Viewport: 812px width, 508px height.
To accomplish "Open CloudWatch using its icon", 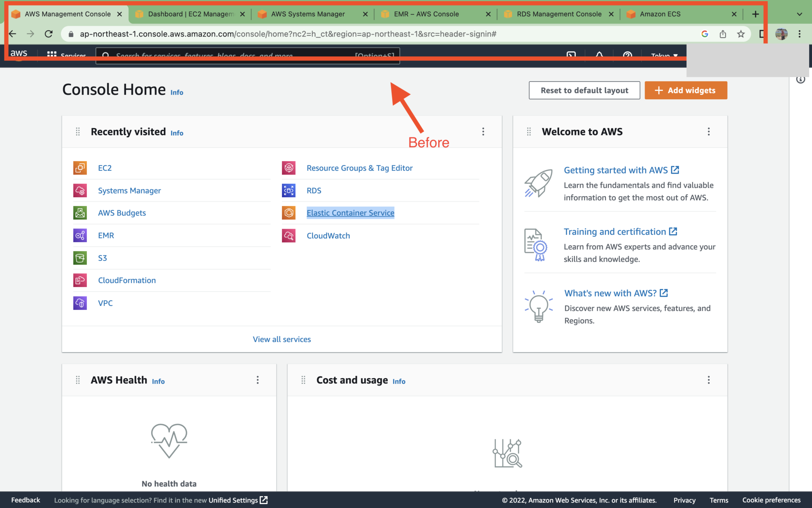I will (289, 235).
